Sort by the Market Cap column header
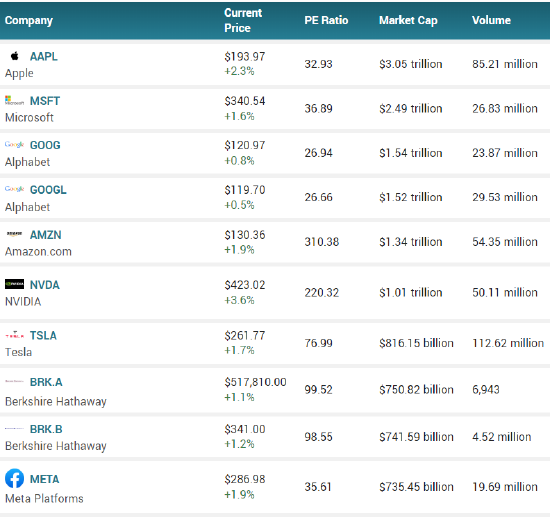The width and height of the screenshot is (550, 520). point(408,21)
